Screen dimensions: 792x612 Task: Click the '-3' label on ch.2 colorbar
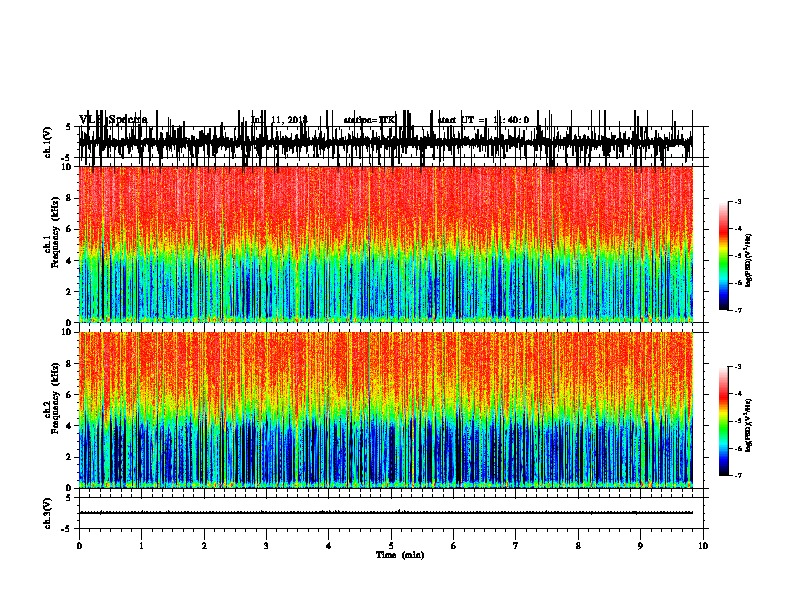point(737,367)
